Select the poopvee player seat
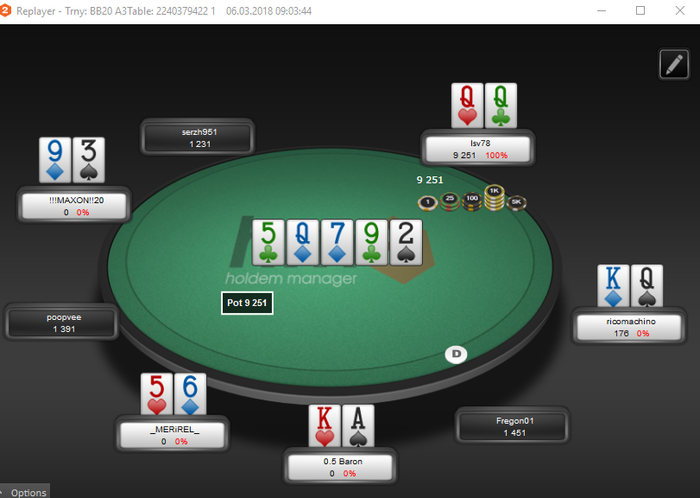Viewport: 700px width, 498px height. 62,323
